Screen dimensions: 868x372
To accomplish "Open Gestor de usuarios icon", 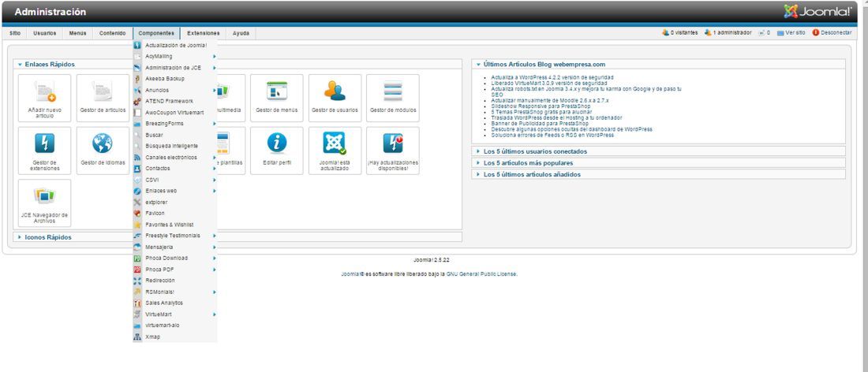I will coord(335,98).
